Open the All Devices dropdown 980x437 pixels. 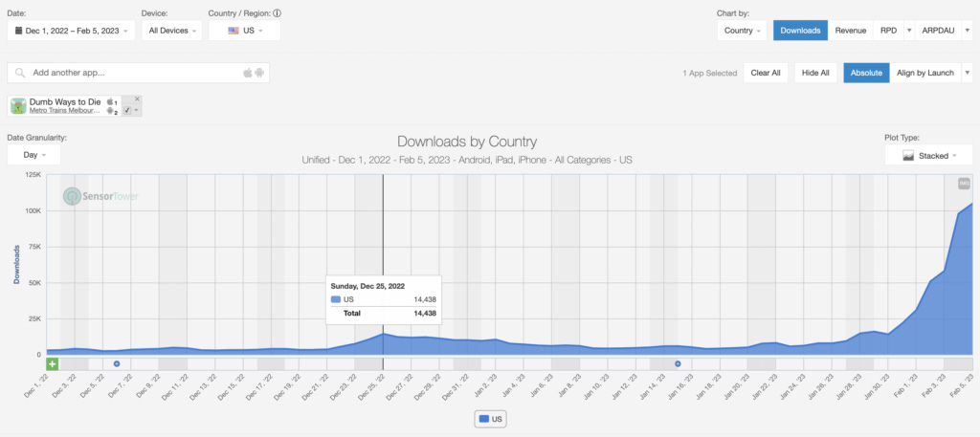tap(172, 31)
